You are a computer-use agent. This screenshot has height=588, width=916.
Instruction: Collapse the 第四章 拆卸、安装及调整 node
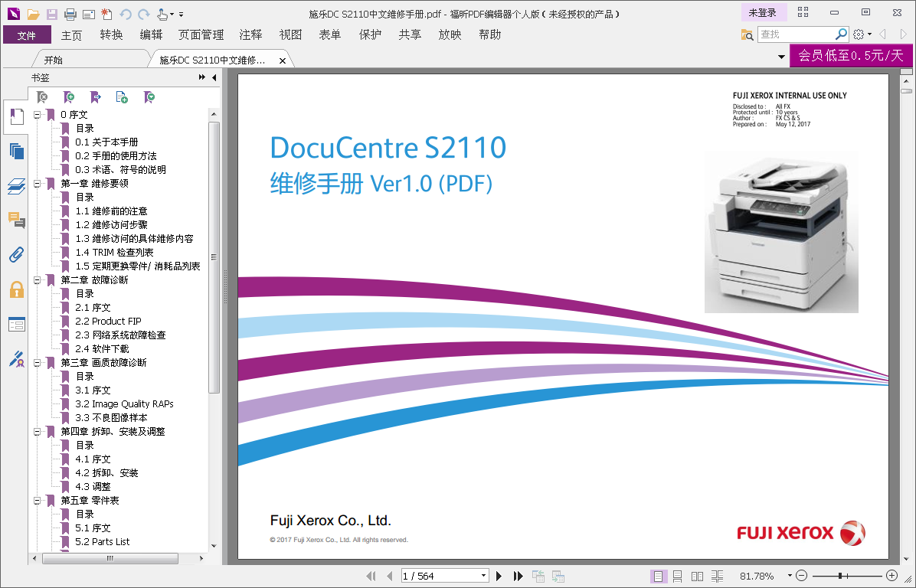(x=38, y=432)
